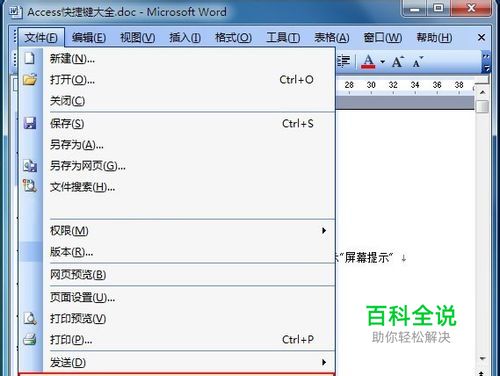Select 打印预览(V) menu entry
The width and height of the screenshot is (500, 376).
177,318
